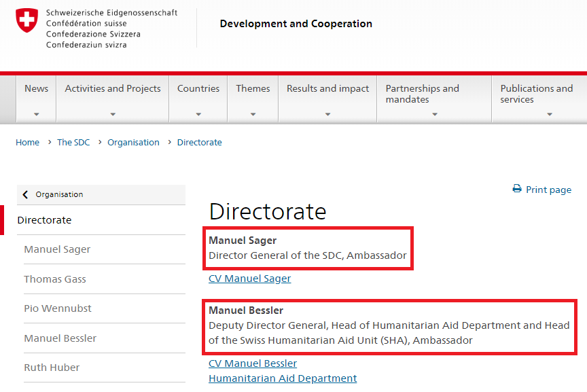
Task: Click the Directorate breadcrumb link
Action: pos(200,142)
